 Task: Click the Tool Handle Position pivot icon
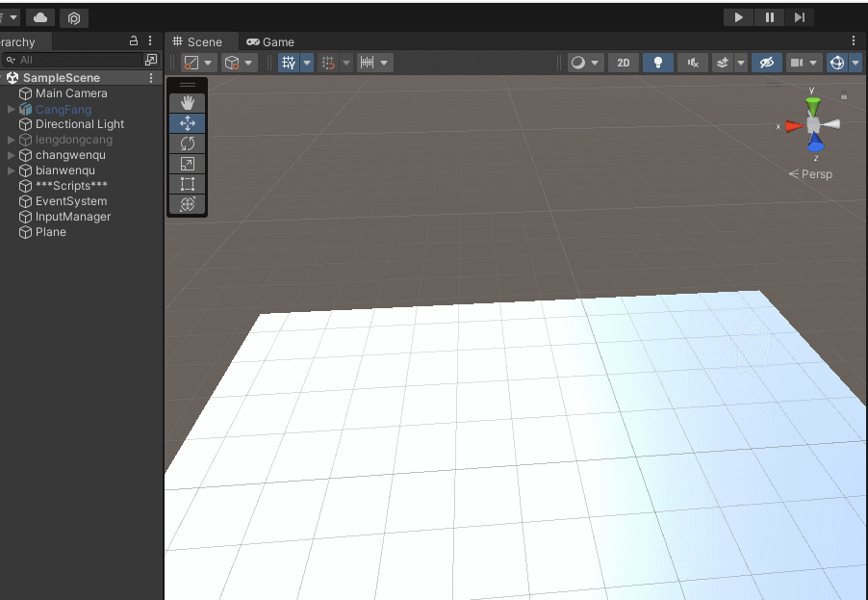point(191,63)
